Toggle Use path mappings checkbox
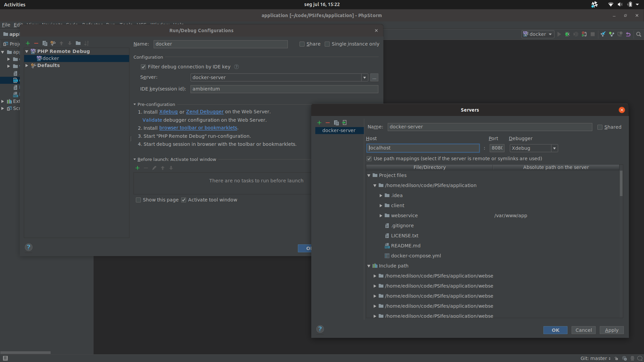The height and width of the screenshot is (362, 644). click(369, 159)
